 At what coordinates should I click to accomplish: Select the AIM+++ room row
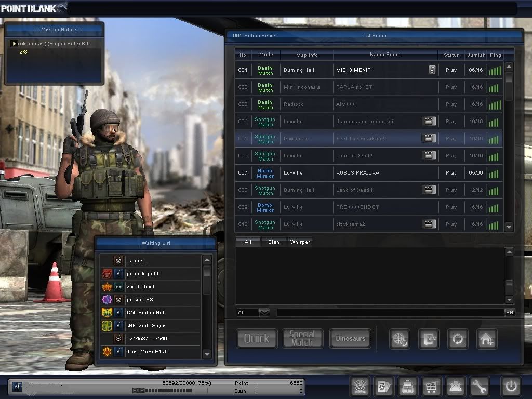369,104
